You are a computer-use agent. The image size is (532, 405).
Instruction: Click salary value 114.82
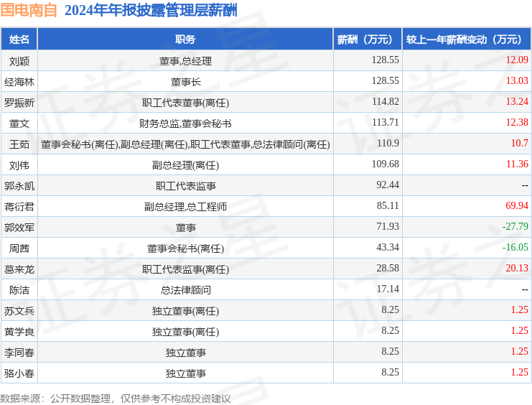tap(385, 102)
